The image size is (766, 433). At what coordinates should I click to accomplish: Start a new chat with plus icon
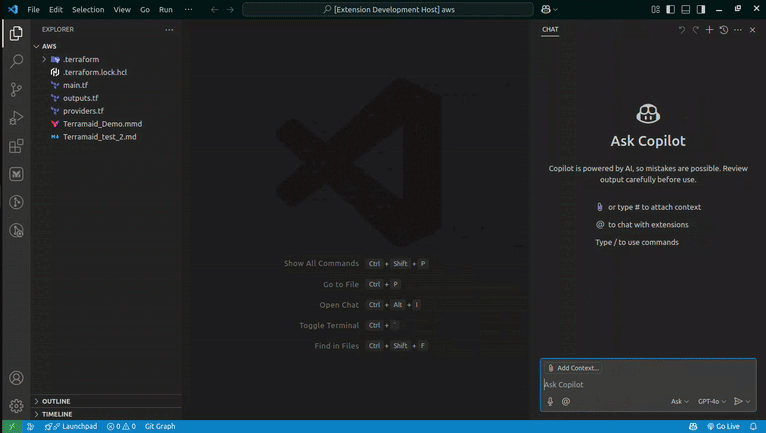pos(709,30)
